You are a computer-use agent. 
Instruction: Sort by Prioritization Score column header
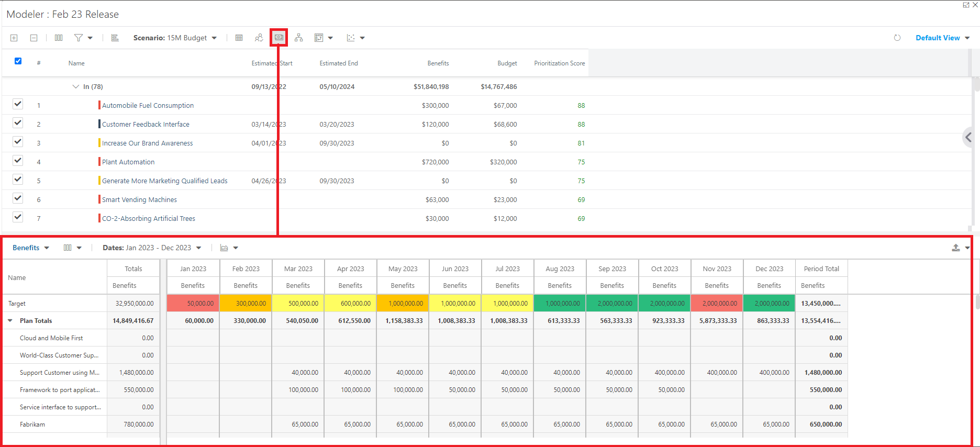tap(559, 63)
